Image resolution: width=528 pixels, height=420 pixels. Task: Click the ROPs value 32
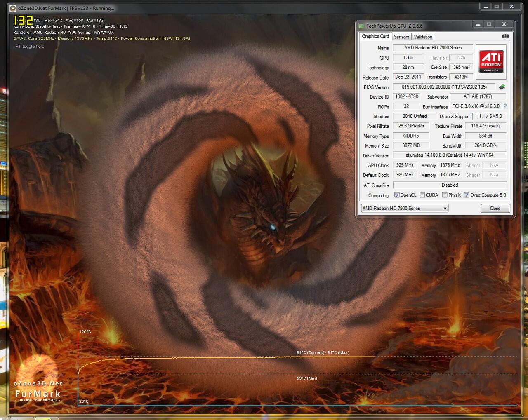pyautogui.click(x=407, y=106)
